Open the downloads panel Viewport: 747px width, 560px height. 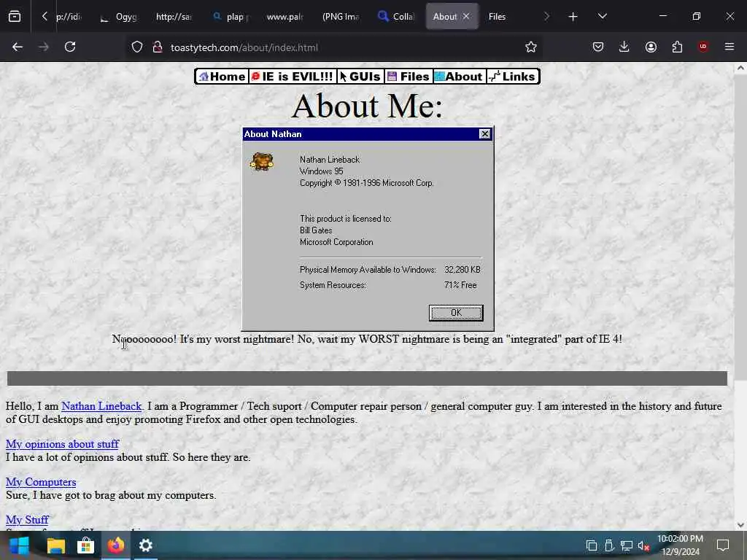[x=624, y=47]
